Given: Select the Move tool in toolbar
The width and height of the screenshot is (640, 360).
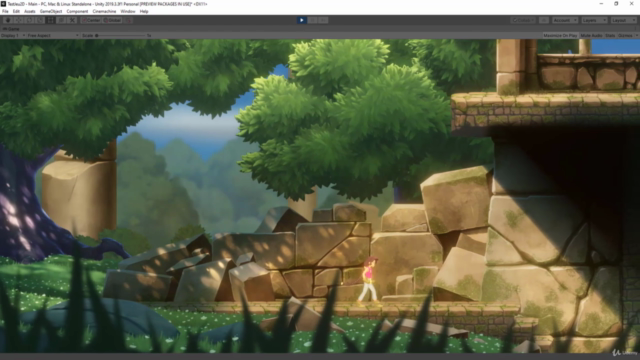Looking at the screenshot, I should [x=18, y=20].
